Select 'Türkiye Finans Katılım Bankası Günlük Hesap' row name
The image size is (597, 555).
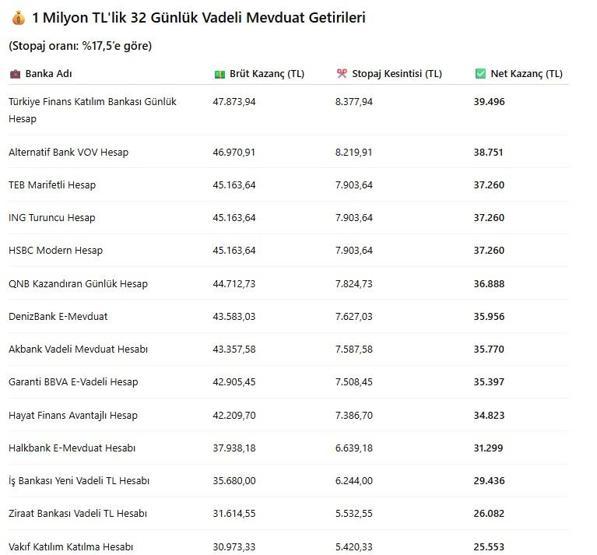coord(93,110)
